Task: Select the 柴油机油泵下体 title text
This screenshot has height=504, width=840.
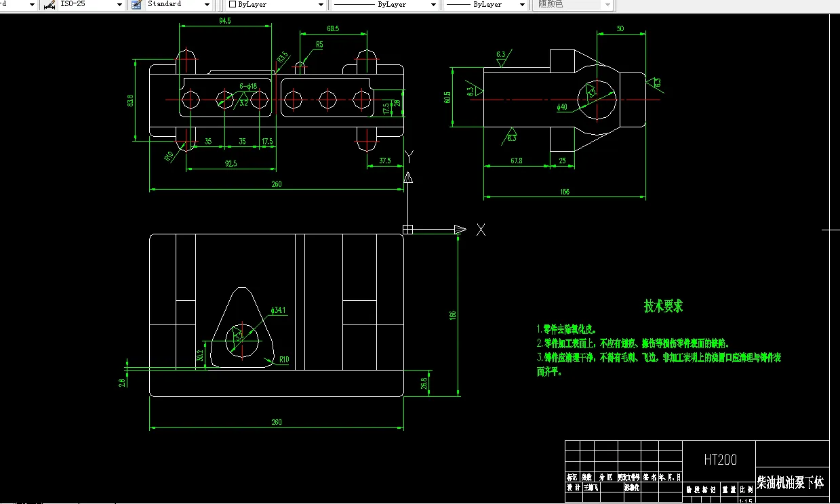Action: coord(791,482)
